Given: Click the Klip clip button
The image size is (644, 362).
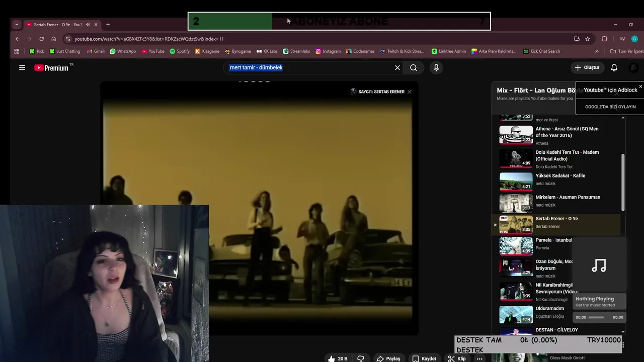Looking at the screenshot, I should coord(457,358).
